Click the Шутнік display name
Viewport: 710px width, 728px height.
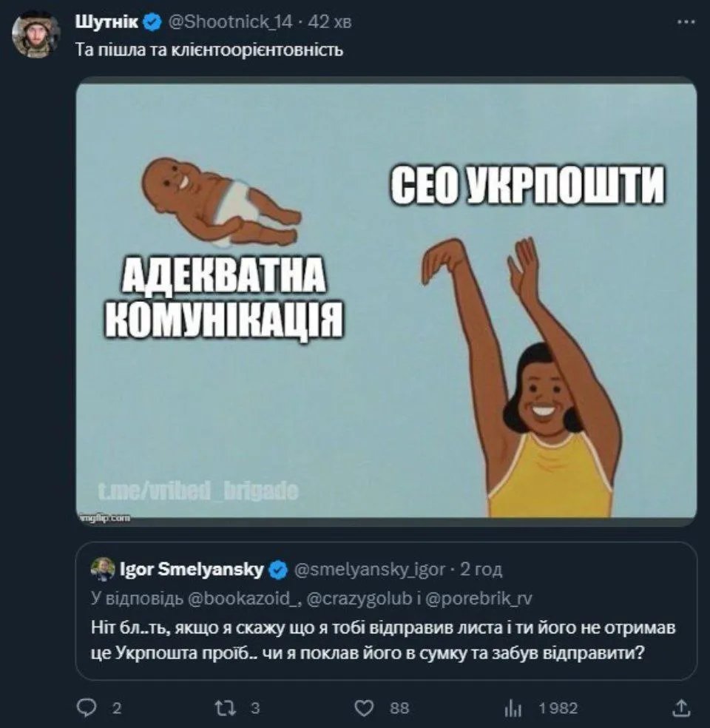tap(107, 23)
